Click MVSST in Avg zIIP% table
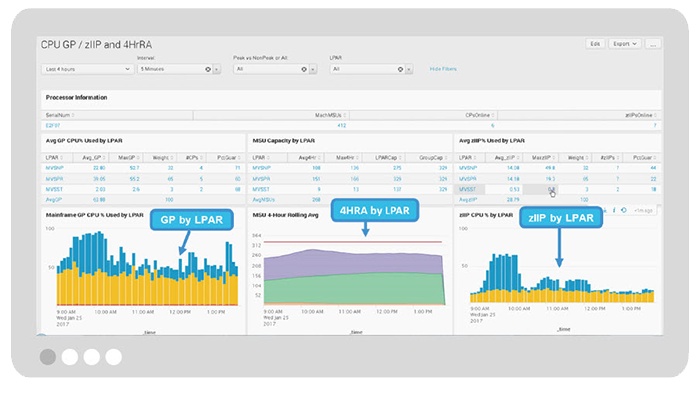This screenshot has width=700, height=393. (467, 189)
